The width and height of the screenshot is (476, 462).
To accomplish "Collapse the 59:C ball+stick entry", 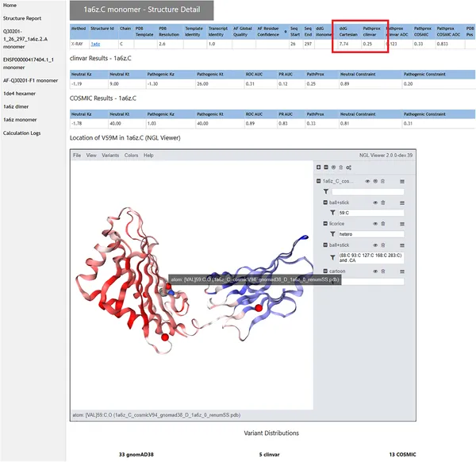I will [x=325, y=202].
